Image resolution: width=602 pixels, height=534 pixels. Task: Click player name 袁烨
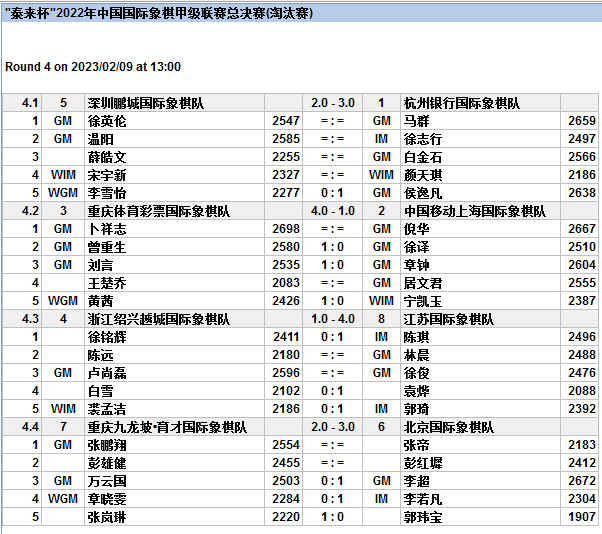tap(416, 391)
